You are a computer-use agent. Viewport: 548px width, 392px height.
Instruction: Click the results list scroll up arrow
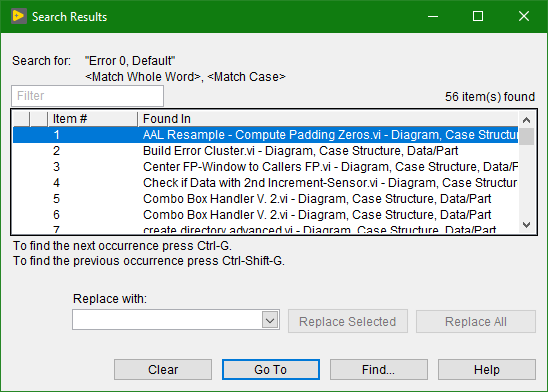coord(526,120)
